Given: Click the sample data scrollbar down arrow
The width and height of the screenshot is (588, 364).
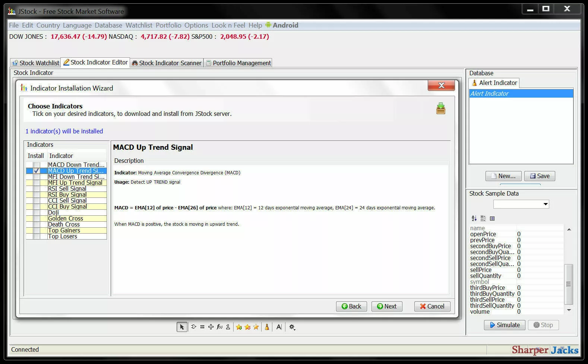Looking at the screenshot, I should tap(569, 310).
